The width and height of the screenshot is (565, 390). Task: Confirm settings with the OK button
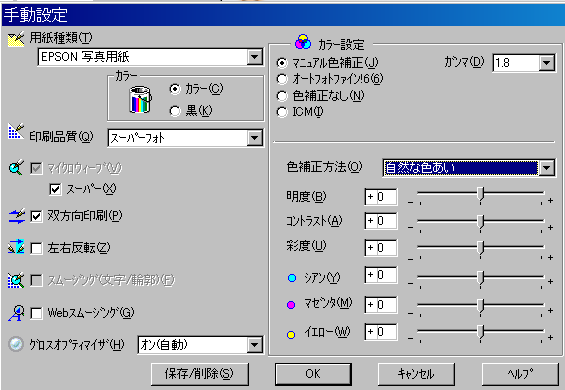coord(313,374)
